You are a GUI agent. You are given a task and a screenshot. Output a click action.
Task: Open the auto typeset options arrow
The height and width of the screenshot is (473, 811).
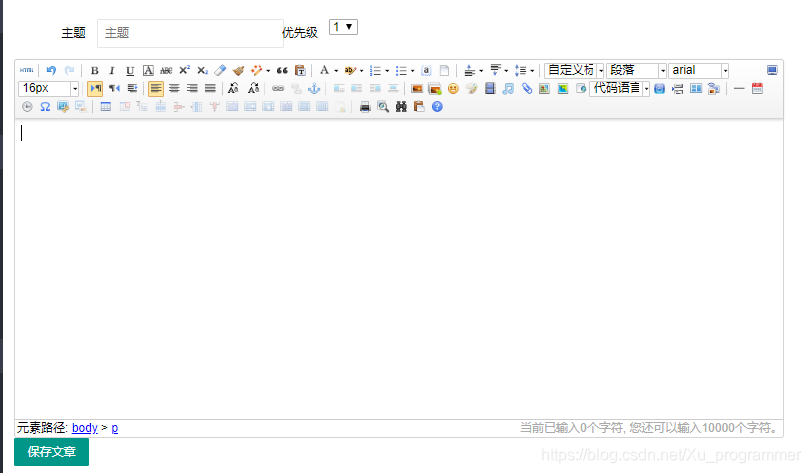268,71
